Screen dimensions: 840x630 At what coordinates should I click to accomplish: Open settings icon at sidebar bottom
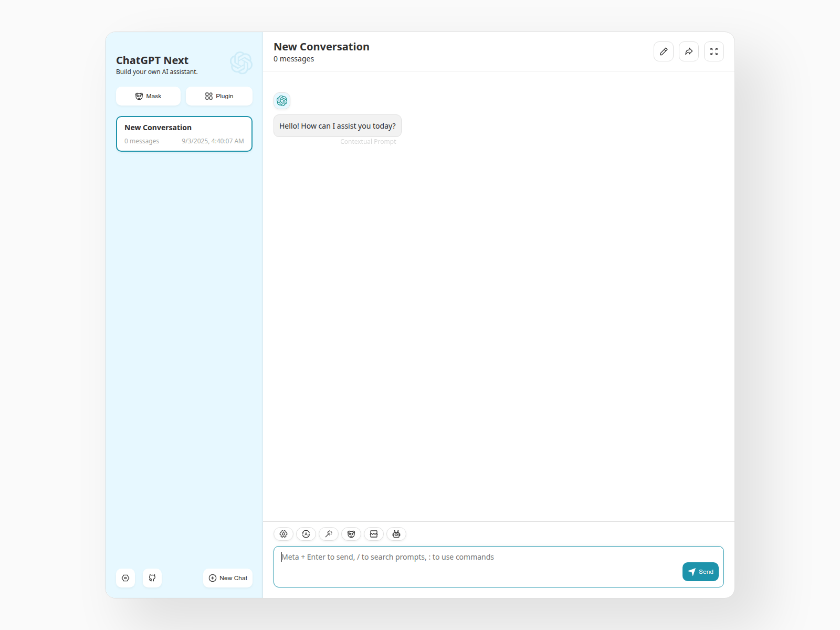pyautogui.click(x=125, y=578)
